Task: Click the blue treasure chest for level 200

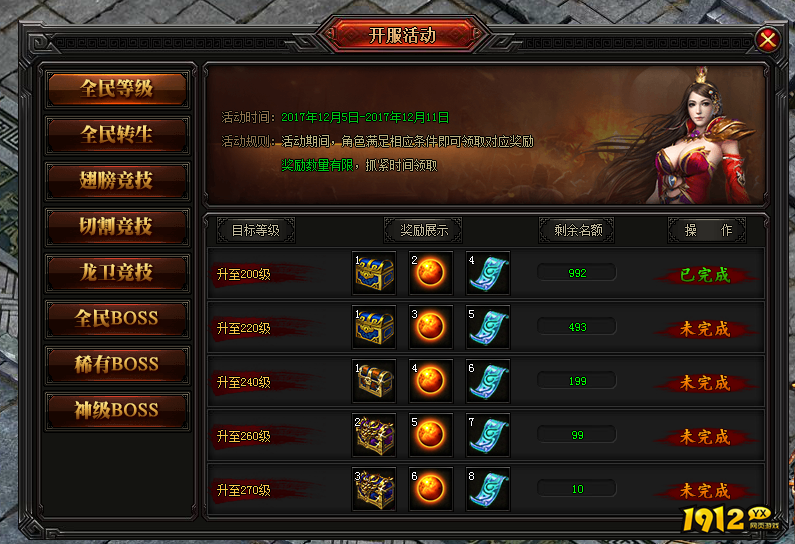Action: tap(374, 273)
